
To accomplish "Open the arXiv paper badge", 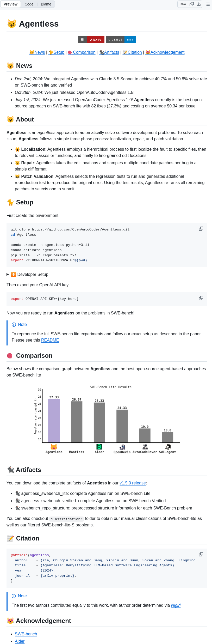I will click(91, 40).
